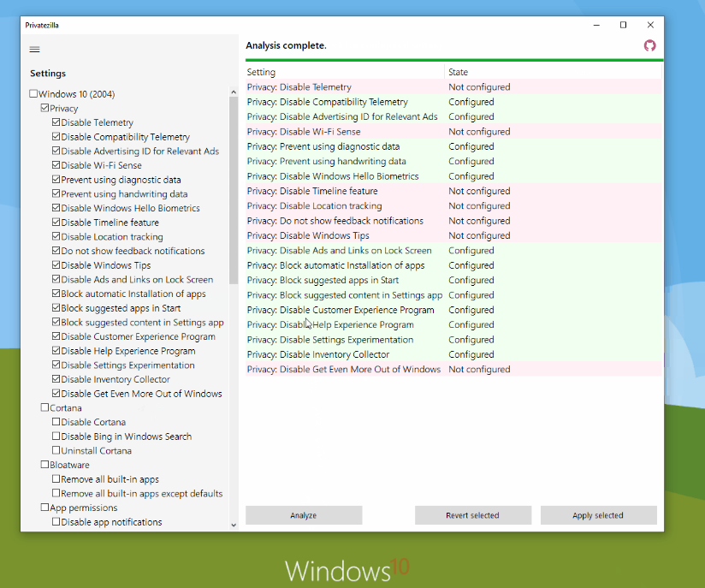705x588 pixels.
Task: Check Remove all built-in apps checkbox
Action: point(56,478)
